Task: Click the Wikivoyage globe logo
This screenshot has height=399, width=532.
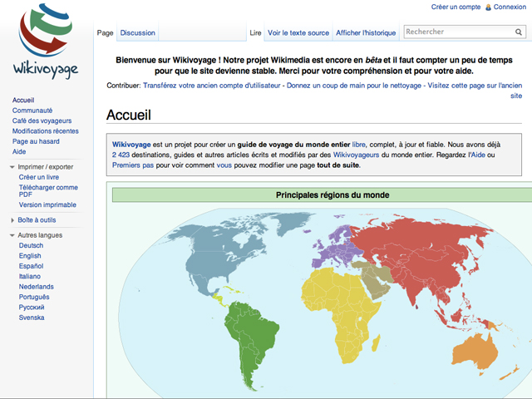Action: point(46,41)
